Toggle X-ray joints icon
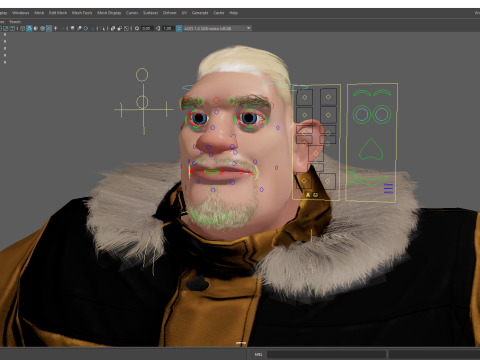 coord(126,28)
